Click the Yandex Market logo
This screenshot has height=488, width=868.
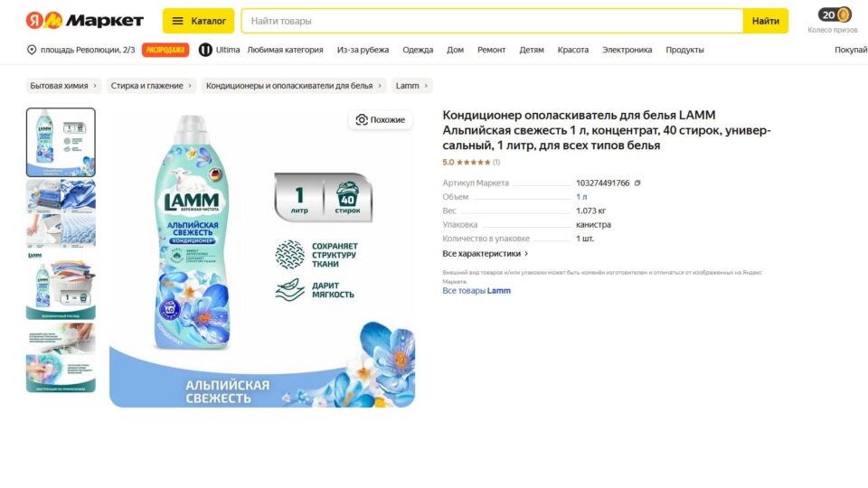84,21
